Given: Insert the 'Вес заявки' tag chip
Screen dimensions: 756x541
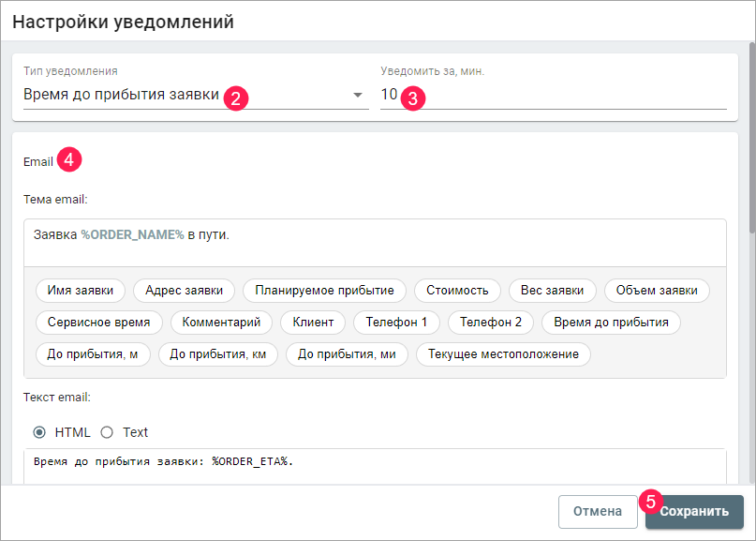Looking at the screenshot, I should coord(553,291).
